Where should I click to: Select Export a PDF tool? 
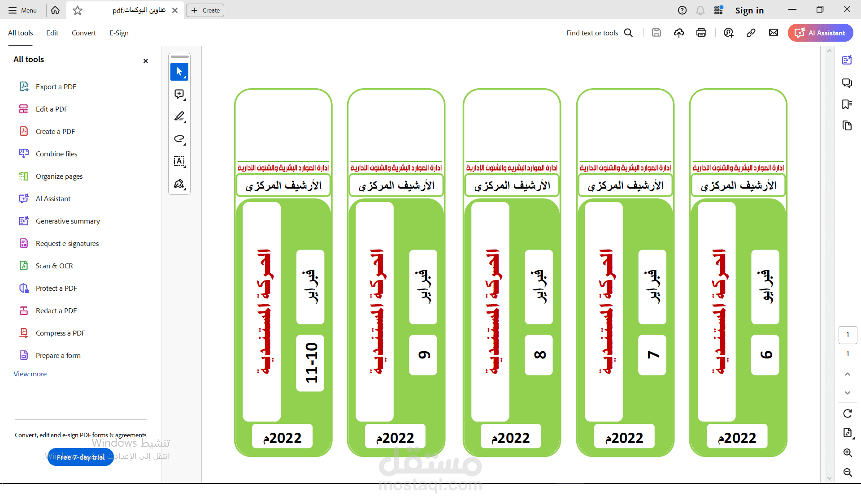pyautogui.click(x=48, y=86)
